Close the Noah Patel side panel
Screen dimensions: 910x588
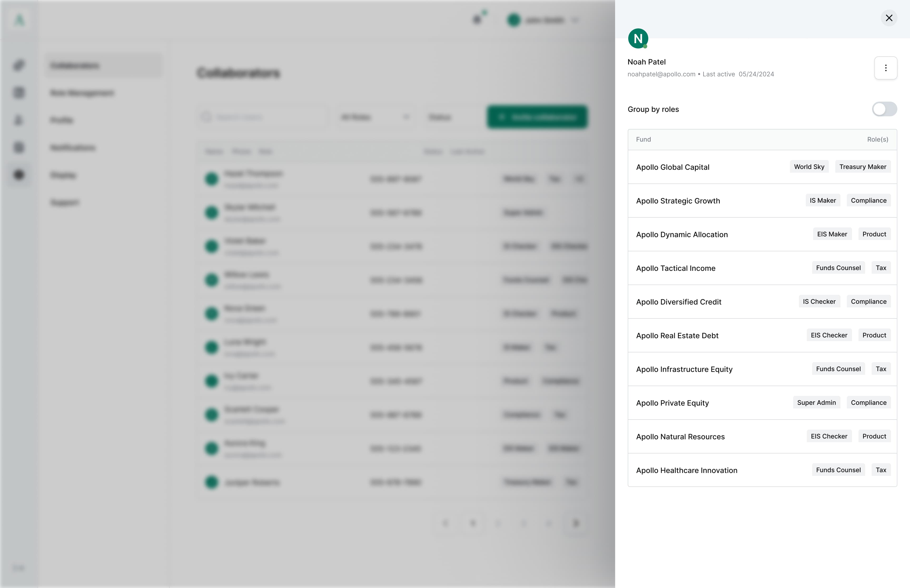[x=889, y=18]
